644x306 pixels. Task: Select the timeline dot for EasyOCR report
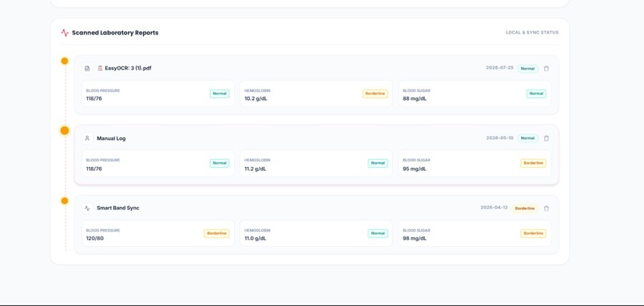65,61
